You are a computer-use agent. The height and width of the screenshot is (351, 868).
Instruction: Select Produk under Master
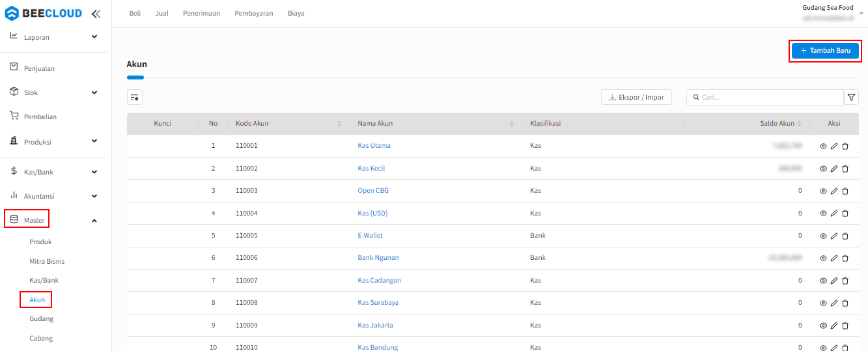click(40, 242)
